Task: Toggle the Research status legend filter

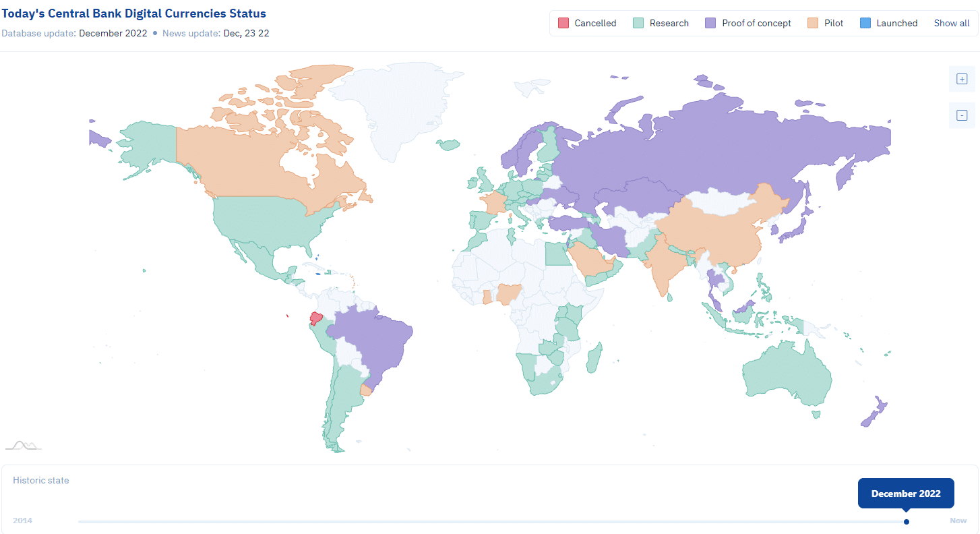Action: (x=661, y=23)
